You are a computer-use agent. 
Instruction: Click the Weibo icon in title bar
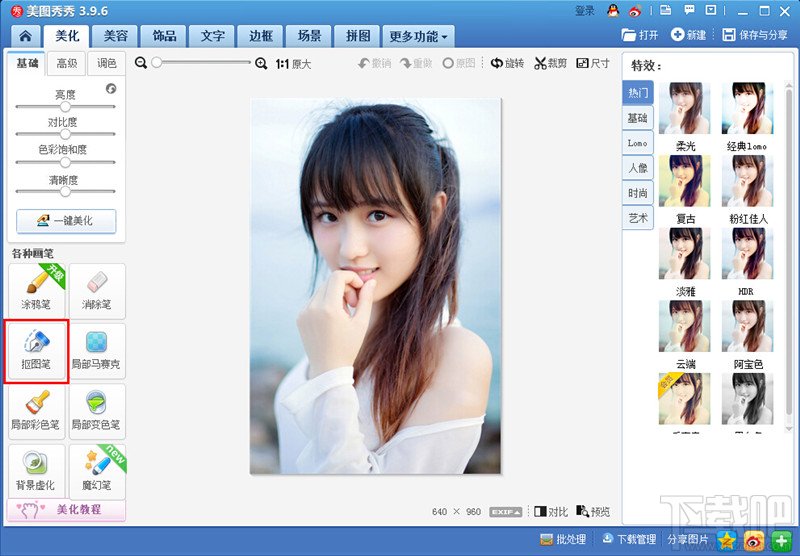635,11
